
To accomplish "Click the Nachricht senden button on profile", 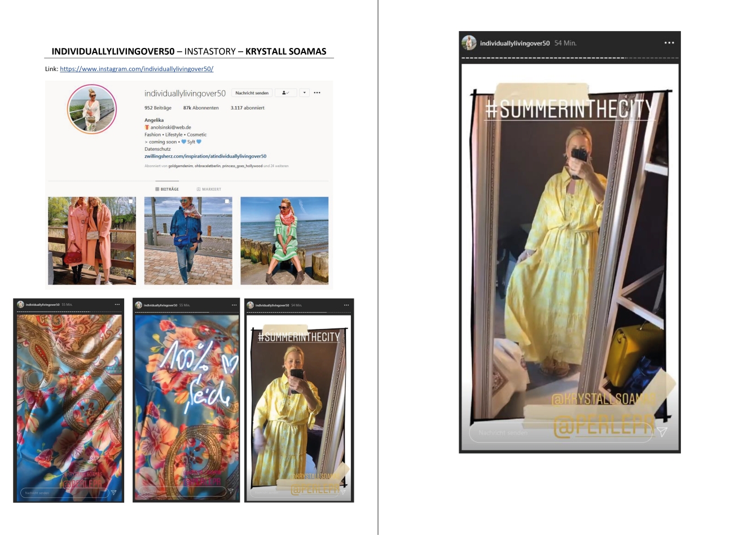I will click(x=252, y=93).
